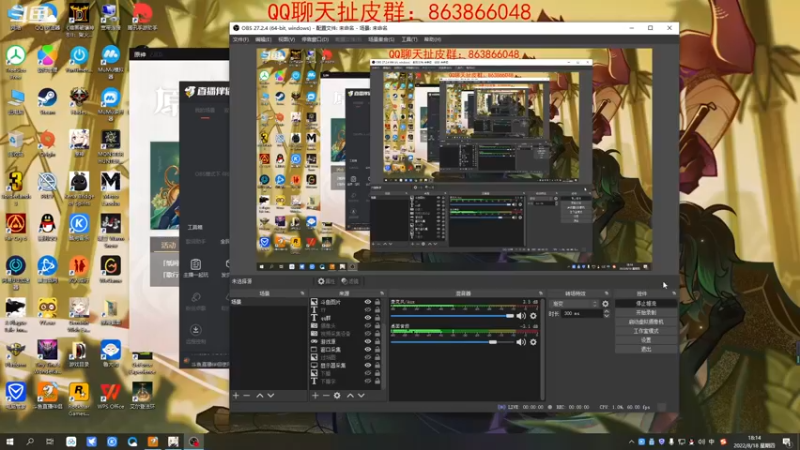Open the 工具(T) menu in OBS
The image size is (800, 450).
[x=409, y=39]
